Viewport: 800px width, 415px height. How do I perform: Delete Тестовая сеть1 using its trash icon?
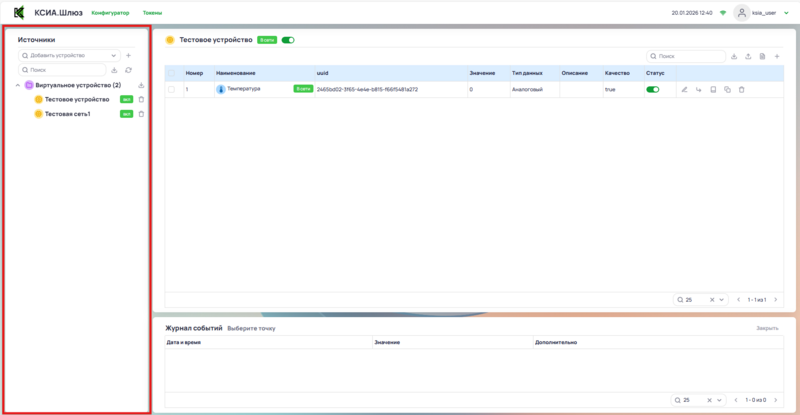[x=141, y=114]
